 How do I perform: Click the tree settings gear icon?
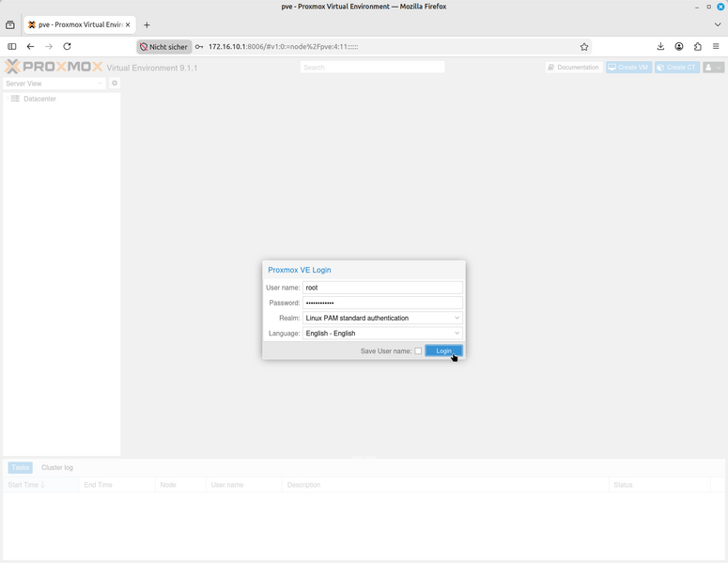(x=115, y=83)
